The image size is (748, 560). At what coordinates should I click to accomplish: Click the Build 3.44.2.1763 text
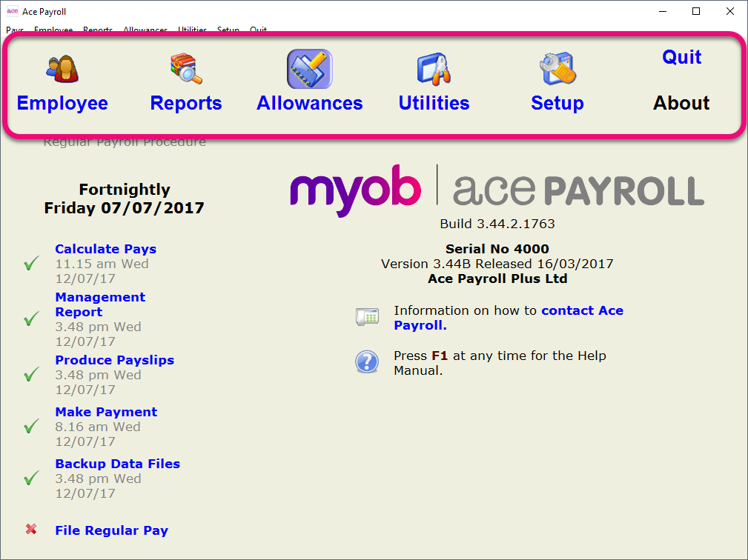(497, 224)
